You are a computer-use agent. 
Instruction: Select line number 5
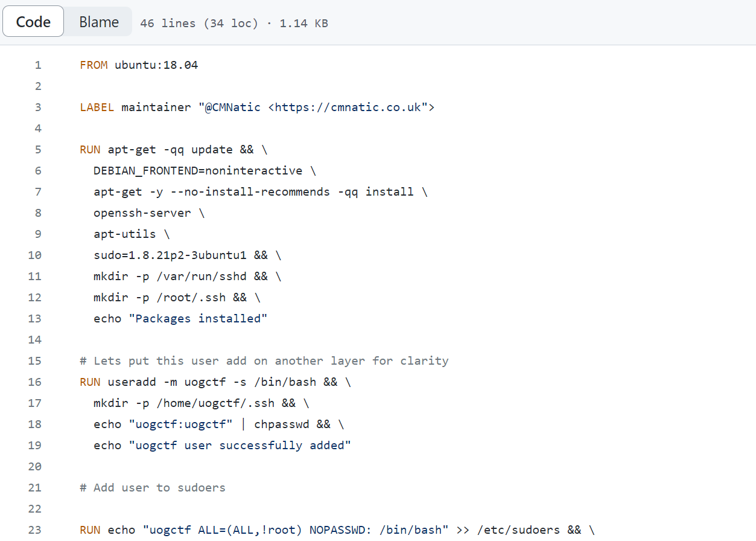pos(37,149)
